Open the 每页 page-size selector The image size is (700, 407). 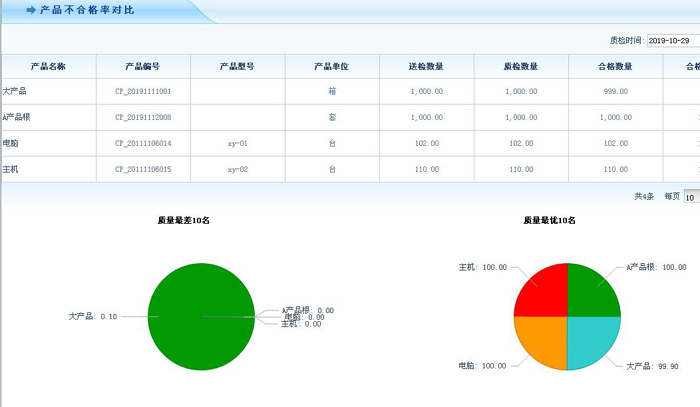coord(691,197)
